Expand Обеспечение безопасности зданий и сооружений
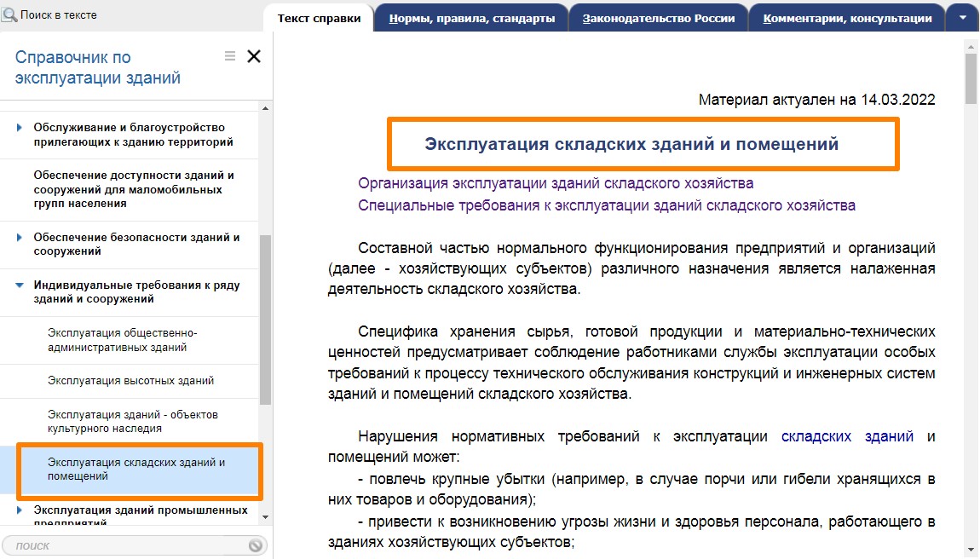The height and width of the screenshot is (559, 980). pos(20,238)
